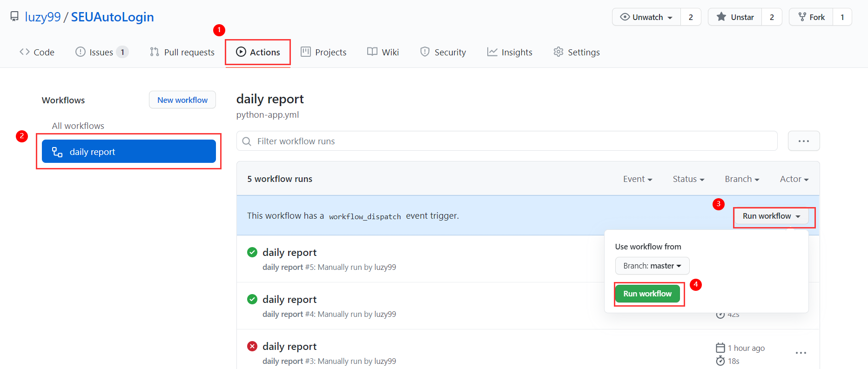Open the Projects tab

(x=323, y=52)
